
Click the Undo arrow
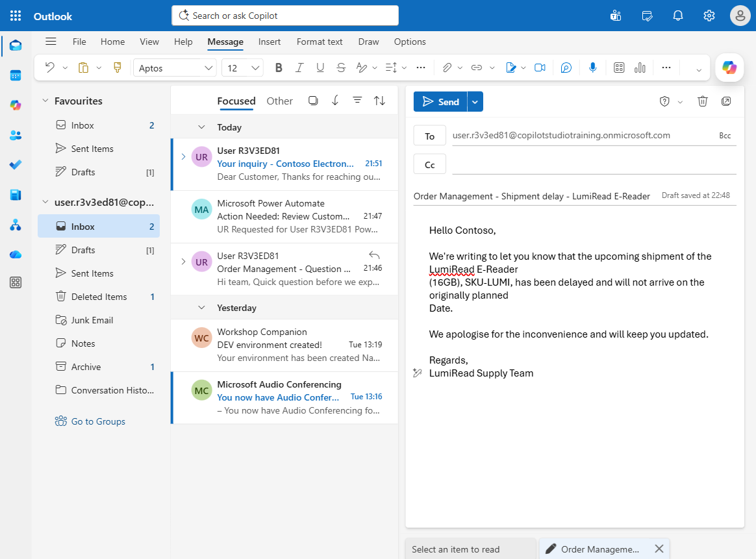click(49, 68)
